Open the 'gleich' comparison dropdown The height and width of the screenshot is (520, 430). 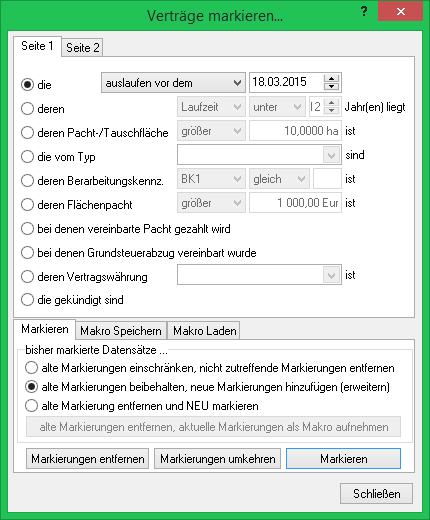point(279,179)
